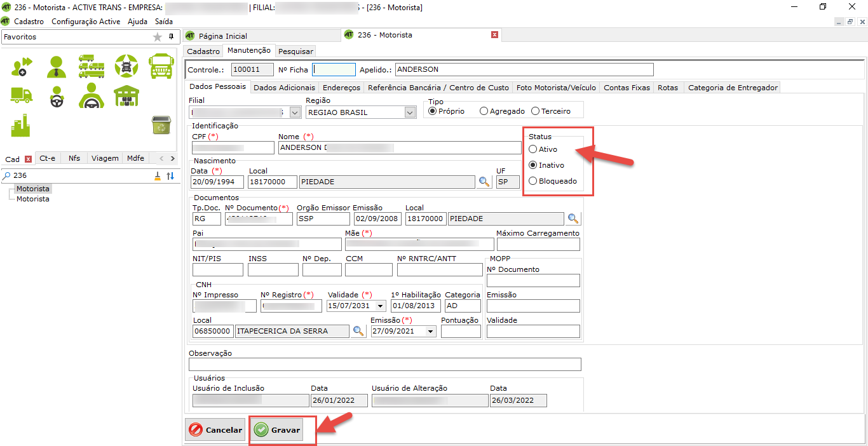Click the CNH Pontuação field
The width and height of the screenshot is (868, 446).
click(x=461, y=331)
